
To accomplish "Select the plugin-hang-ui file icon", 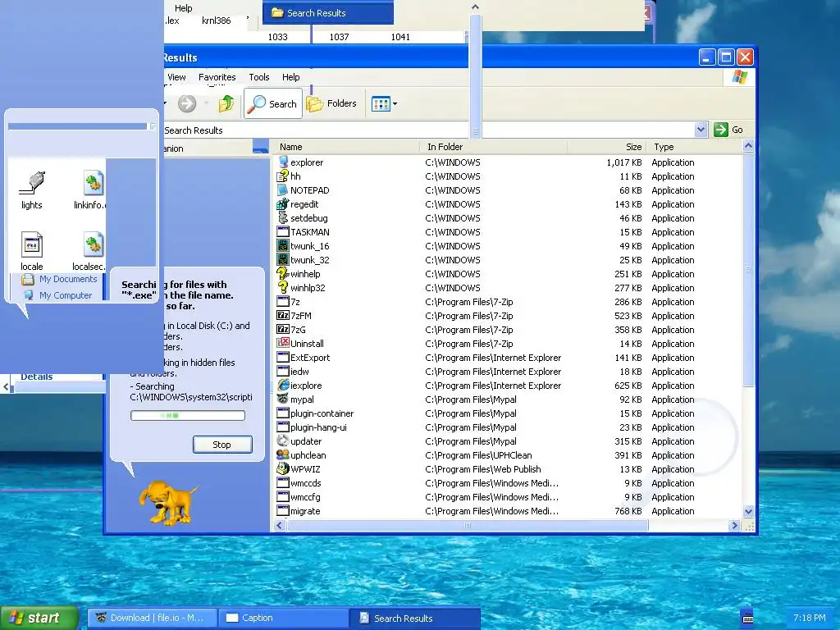I will pyautogui.click(x=283, y=427).
